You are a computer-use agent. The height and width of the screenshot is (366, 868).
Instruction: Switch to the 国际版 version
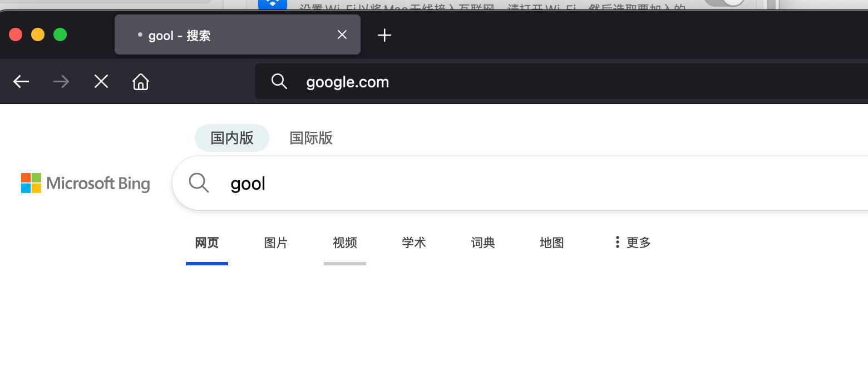[310, 138]
